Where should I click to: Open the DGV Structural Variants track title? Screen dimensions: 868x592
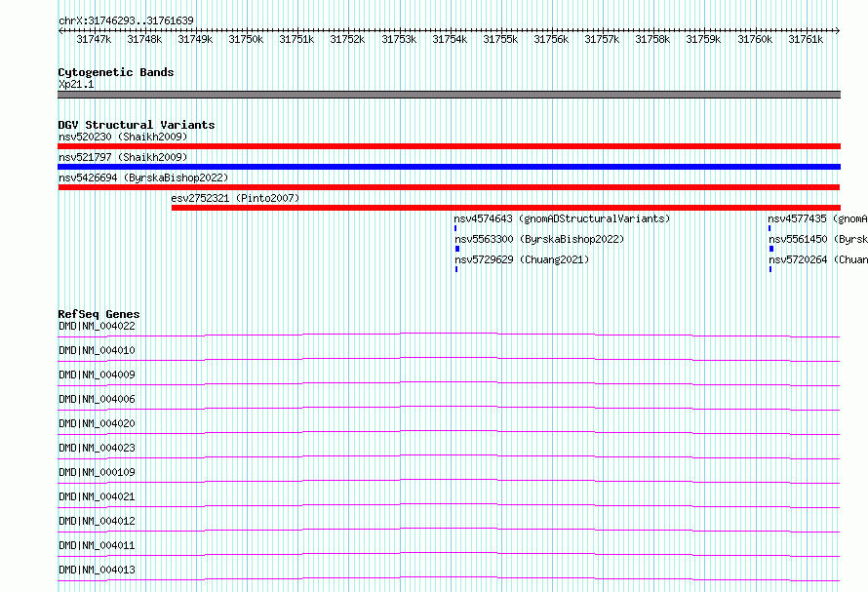point(137,125)
